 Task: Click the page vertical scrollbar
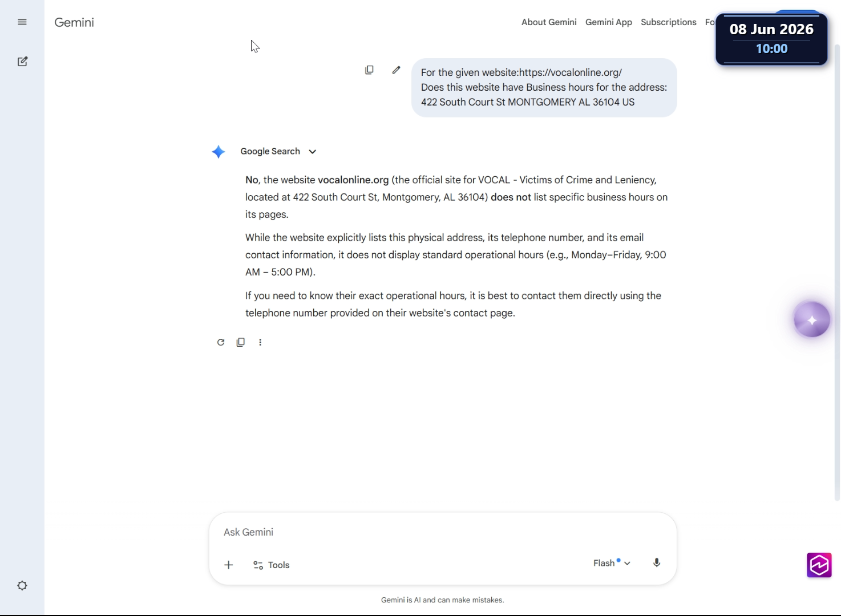pyautogui.click(x=837, y=272)
